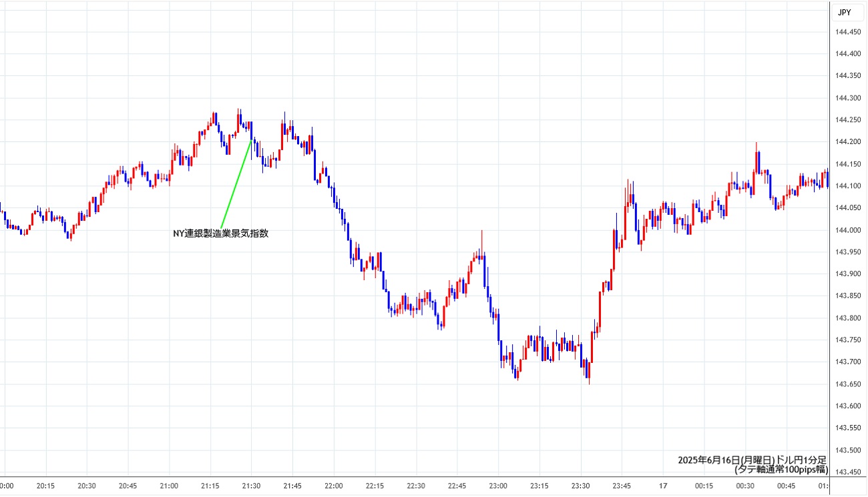Click the 143.550 price axis label
This screenshot has width=868, height=497.
(x=848, y=428)
